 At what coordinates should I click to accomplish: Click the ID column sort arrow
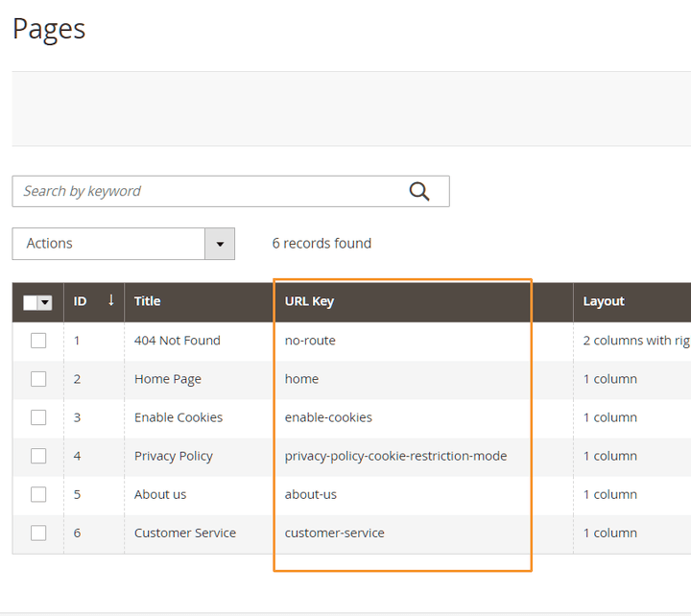[111, 300]
